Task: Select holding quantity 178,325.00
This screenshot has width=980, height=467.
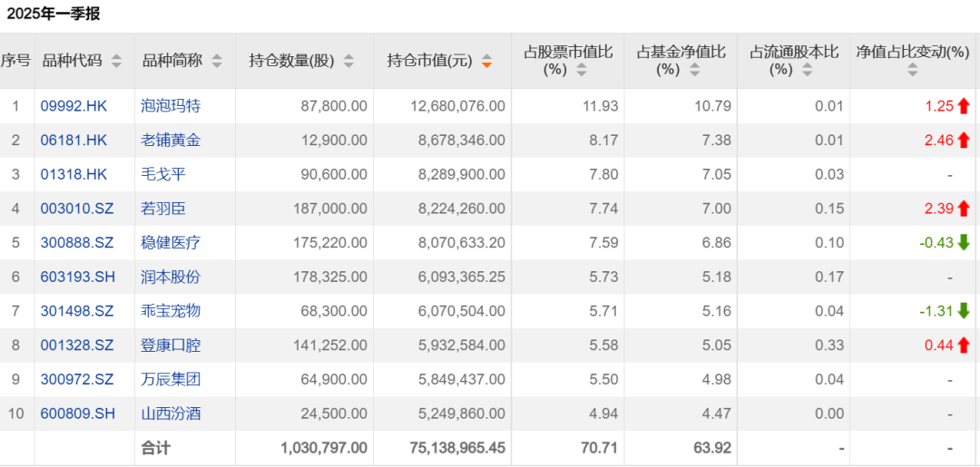Action: tap(332, 277)
